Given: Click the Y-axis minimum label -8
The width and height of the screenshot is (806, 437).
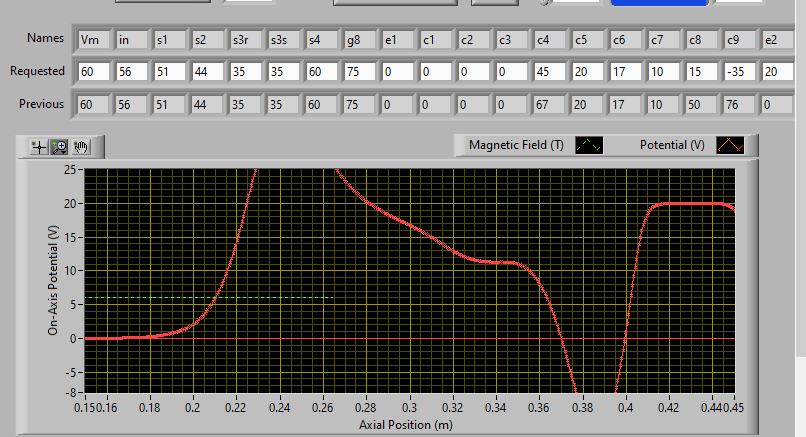Looking at the screenshot, I should (70, 393).
